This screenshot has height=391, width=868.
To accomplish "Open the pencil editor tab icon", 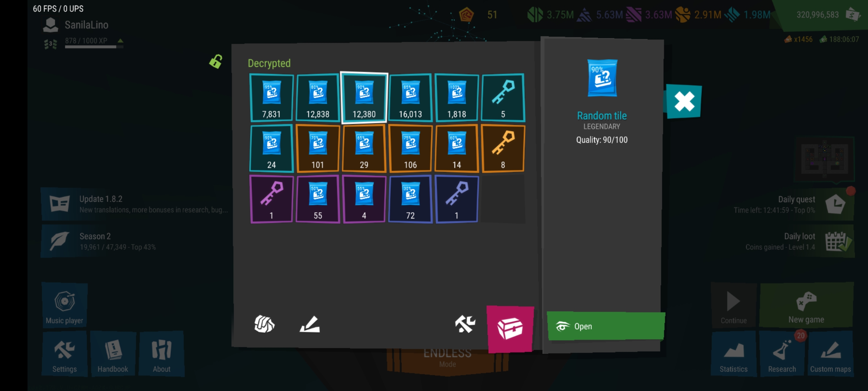I will click(x=310, y=324).
